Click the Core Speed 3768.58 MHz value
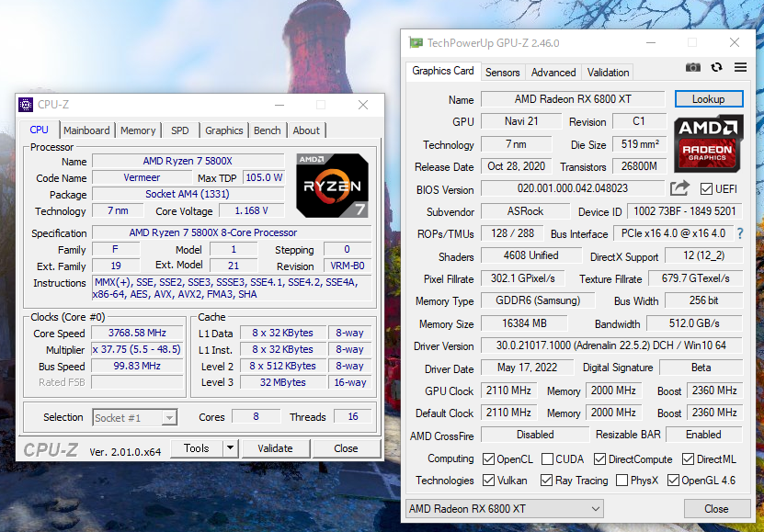 (137, 333)
